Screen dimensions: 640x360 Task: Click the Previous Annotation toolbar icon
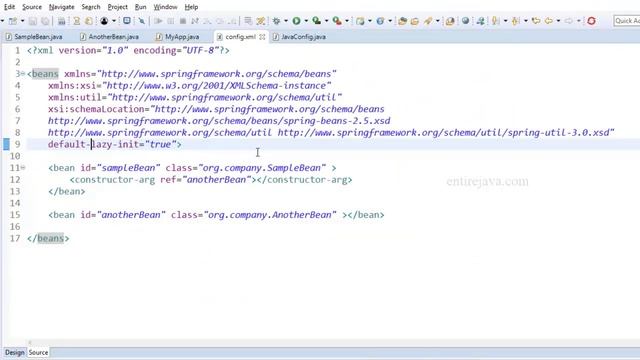pyautogui.click(x=516, y=21)
